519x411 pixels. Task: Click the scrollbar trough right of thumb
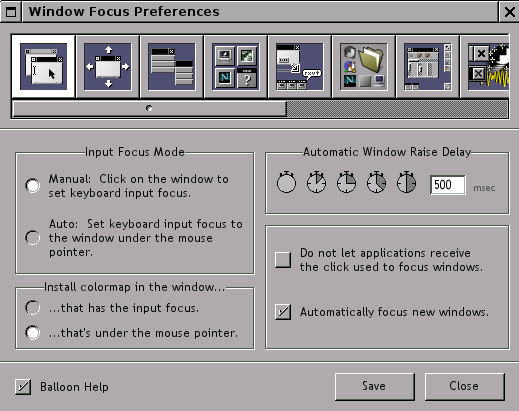click(x=397, y=109)
